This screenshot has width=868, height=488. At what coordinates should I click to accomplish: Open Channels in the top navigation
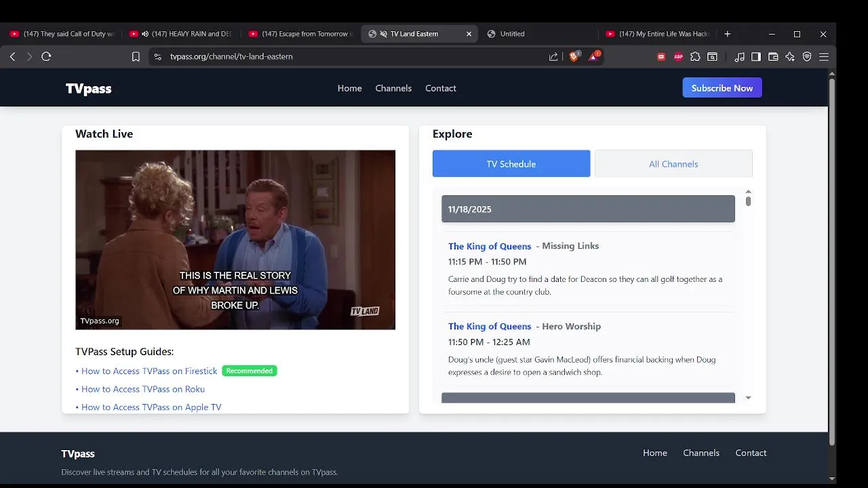[393, 88]
